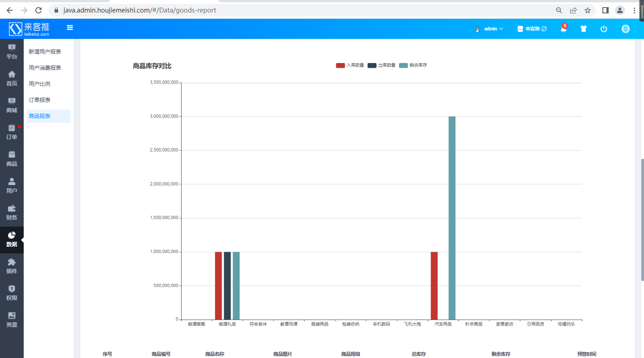Click the dark 烟酒礼品 出库 bar
This screenshot has width=644, height=358.
[227, 286]
